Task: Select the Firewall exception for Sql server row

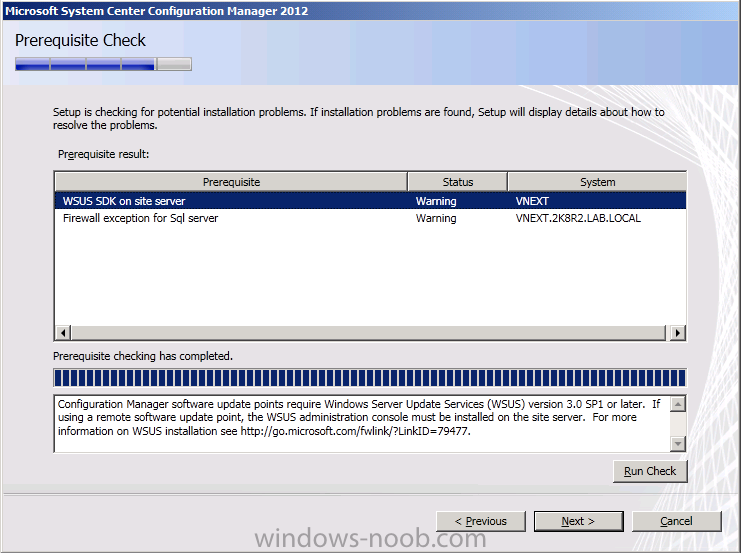Action: tap(370, 218)
